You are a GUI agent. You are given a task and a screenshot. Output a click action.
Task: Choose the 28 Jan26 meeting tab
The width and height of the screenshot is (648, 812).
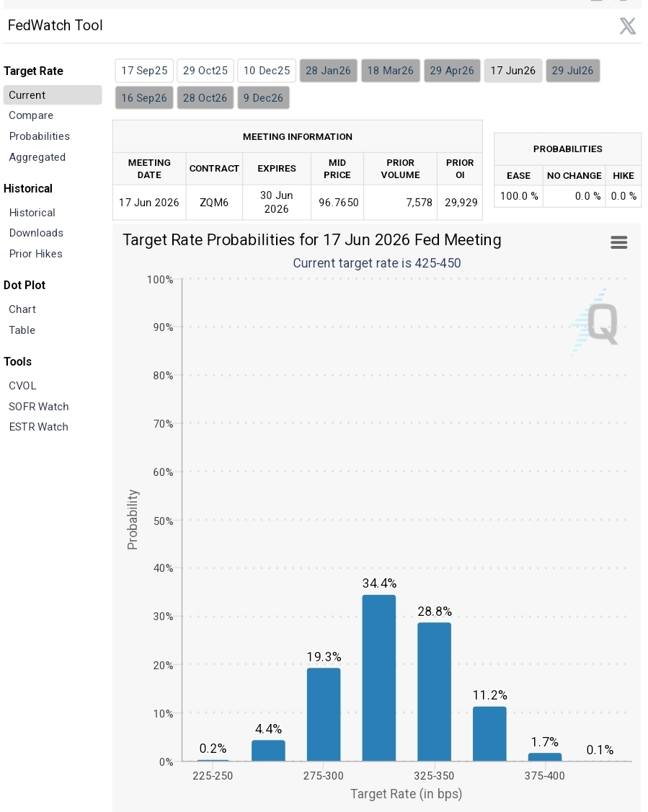point(328,71)
